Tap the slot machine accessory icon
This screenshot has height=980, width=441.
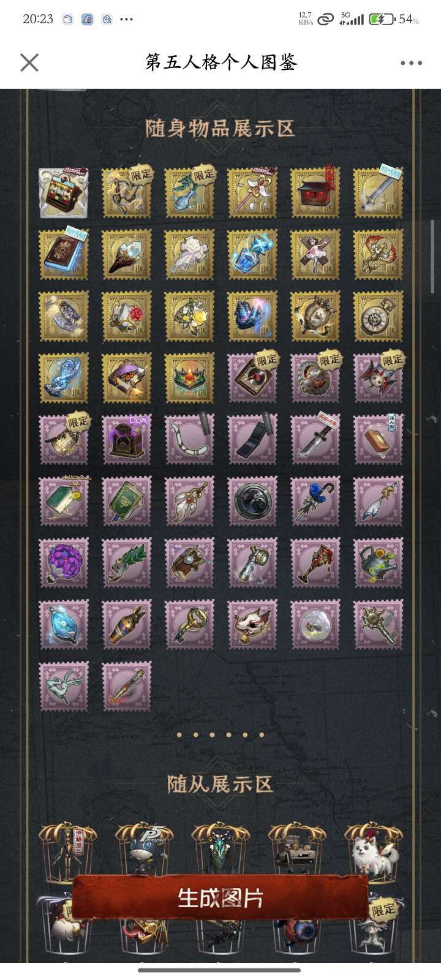(64, 192)
